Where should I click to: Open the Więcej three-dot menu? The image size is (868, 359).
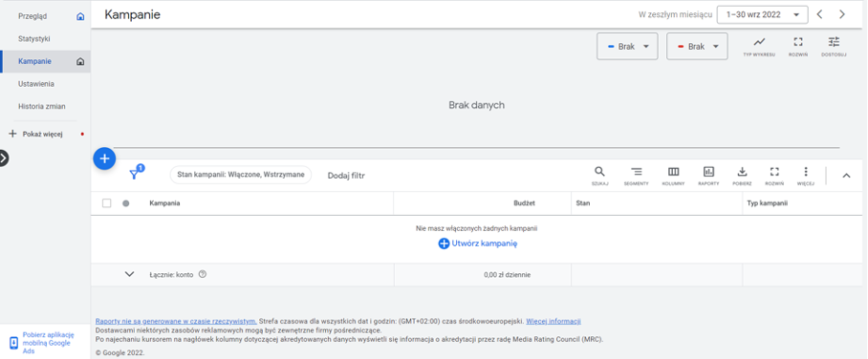coord(806,172)
